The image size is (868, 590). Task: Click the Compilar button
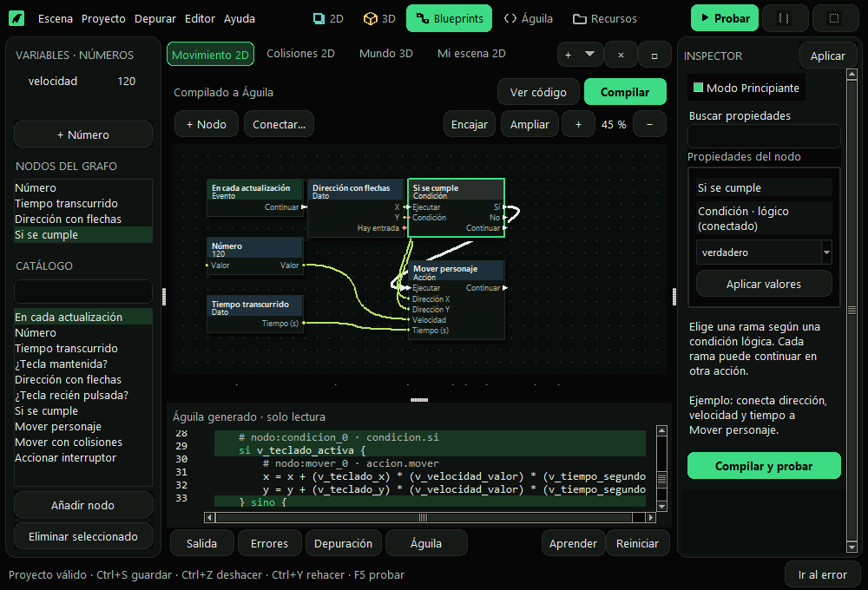pos(625,92)
